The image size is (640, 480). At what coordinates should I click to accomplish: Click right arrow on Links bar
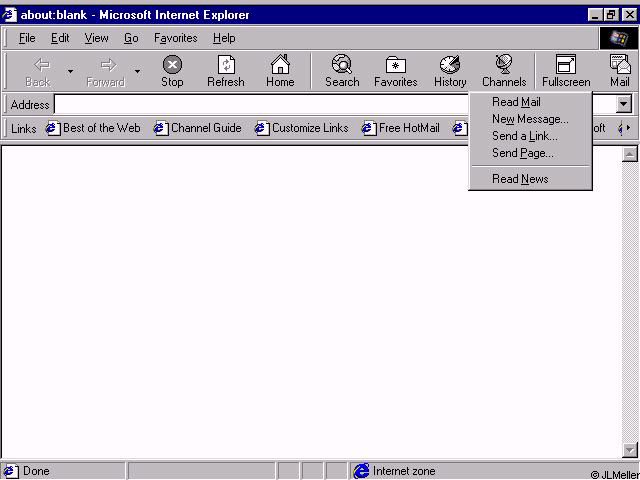[x=628, y=128]
